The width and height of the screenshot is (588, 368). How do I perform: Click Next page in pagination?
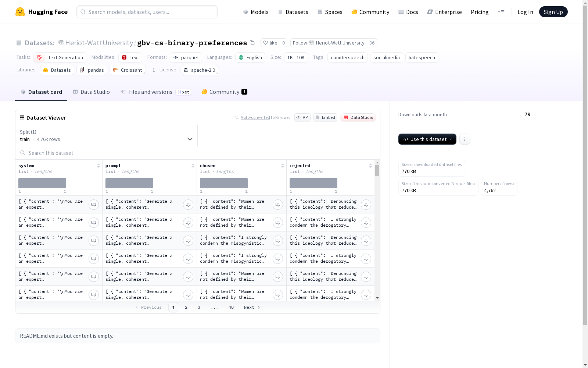coord(252,307)
